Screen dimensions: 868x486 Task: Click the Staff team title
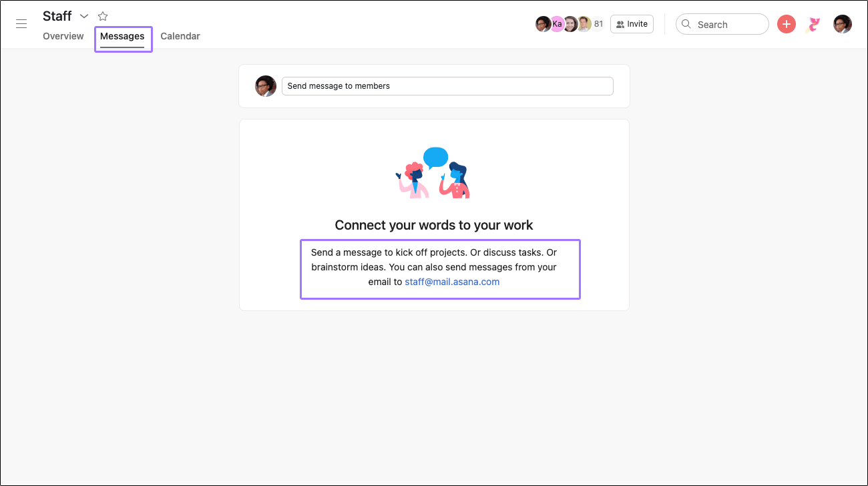[x=57, y=16]
